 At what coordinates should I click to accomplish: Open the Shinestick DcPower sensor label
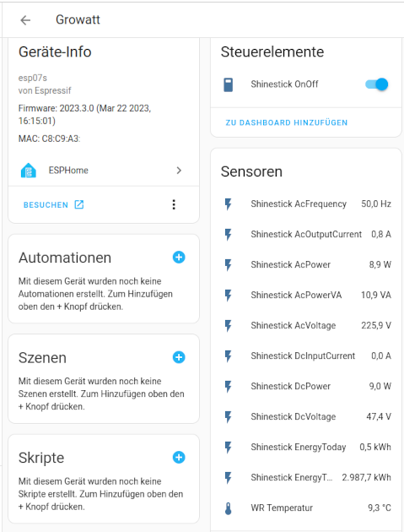coord(290,386)
